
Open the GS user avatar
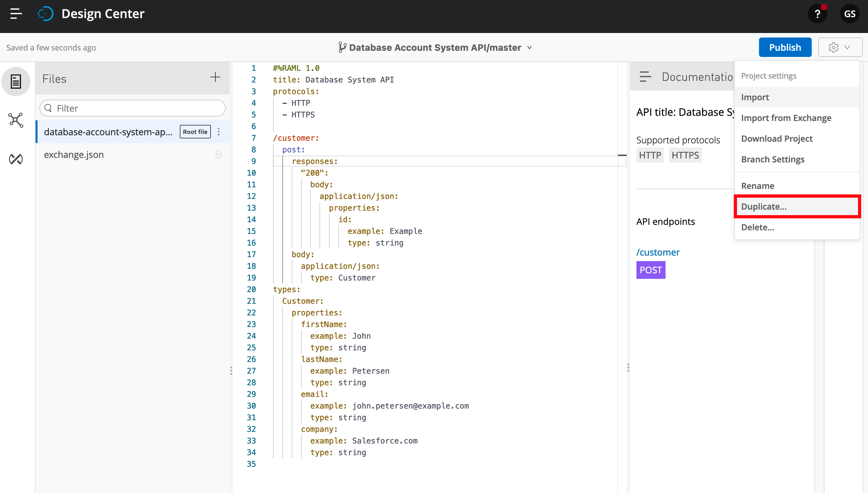(850, 14)
